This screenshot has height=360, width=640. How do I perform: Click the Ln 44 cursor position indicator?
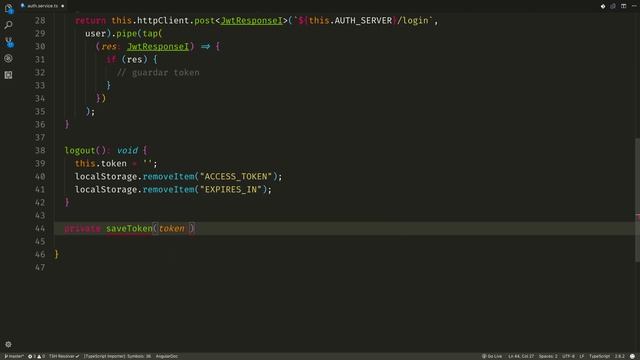[x=521, y=356]
